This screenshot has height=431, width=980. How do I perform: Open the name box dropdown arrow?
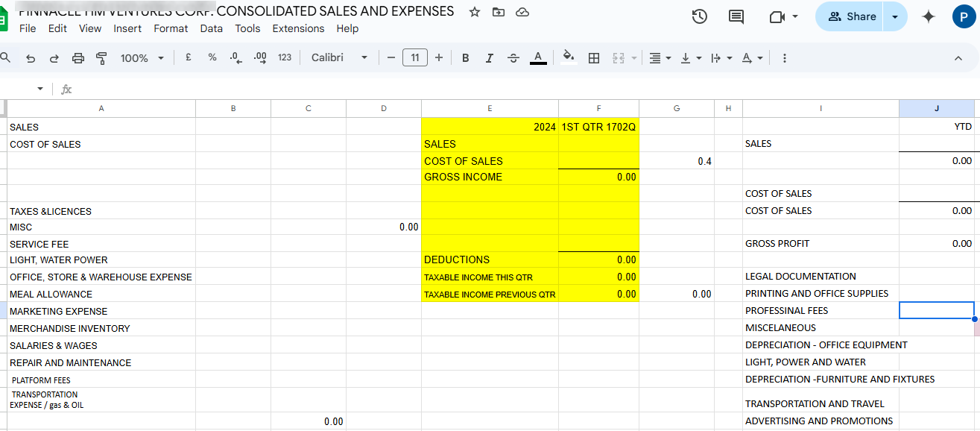pyautogui.click(x=40, y=89)
